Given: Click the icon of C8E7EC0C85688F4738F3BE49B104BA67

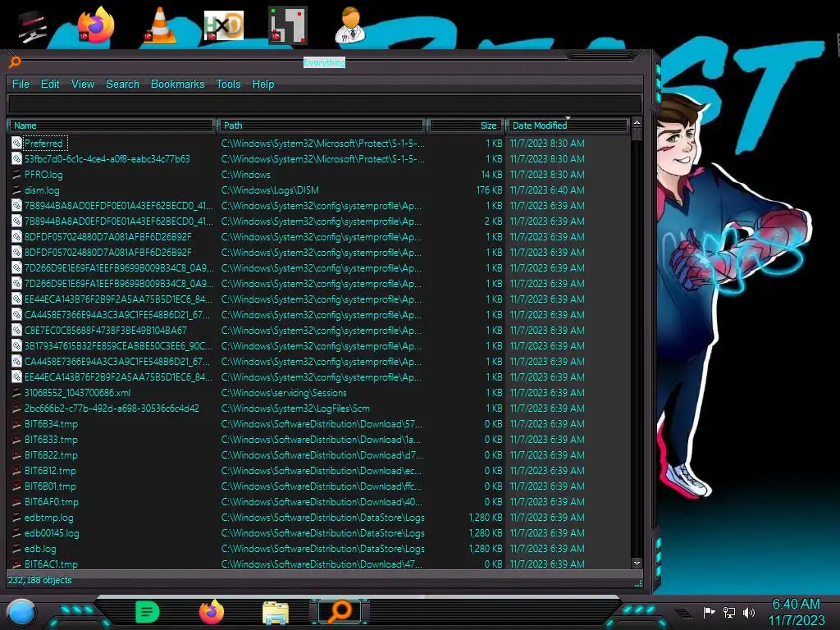Looking at the screenshot, I should 16,330.
